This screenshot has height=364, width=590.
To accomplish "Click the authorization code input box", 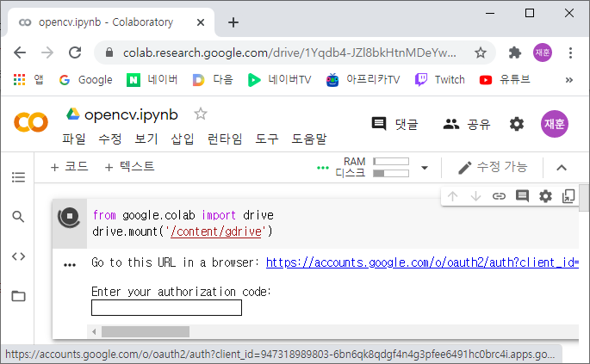I will pyautogui.click(x=167, y=307).
